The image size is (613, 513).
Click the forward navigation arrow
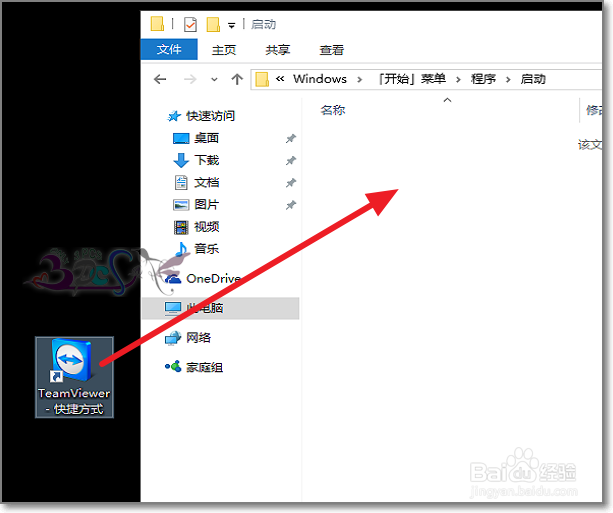click(190, 79)
